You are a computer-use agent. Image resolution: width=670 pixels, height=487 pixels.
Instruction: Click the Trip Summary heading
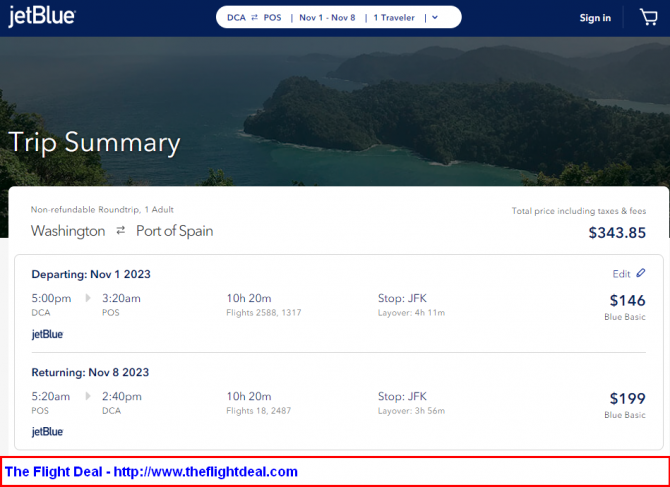coord(94,142)
